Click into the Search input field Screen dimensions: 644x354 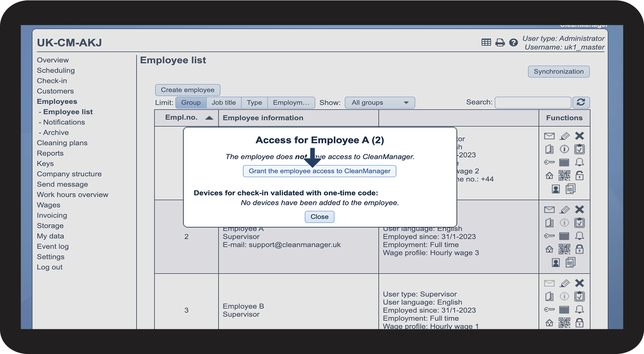click(533, 102)
